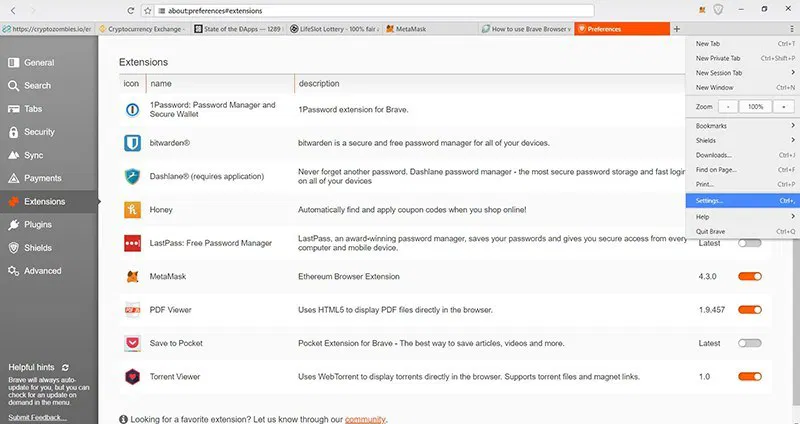Enable the LastPass extension toggle
The image size is (800, 424).
pyautogui.click(x=749, y=243)
